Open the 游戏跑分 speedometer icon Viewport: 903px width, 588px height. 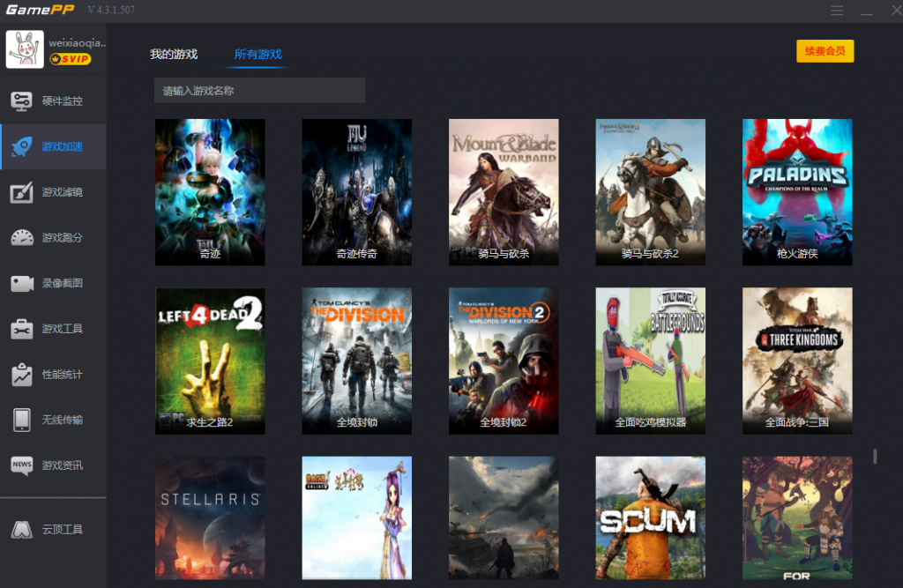[22, 238]
